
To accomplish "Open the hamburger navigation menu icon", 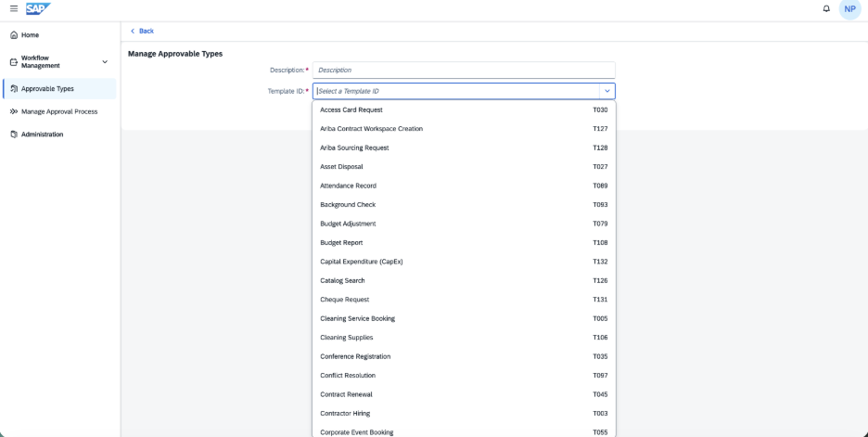I will (14, 9).
